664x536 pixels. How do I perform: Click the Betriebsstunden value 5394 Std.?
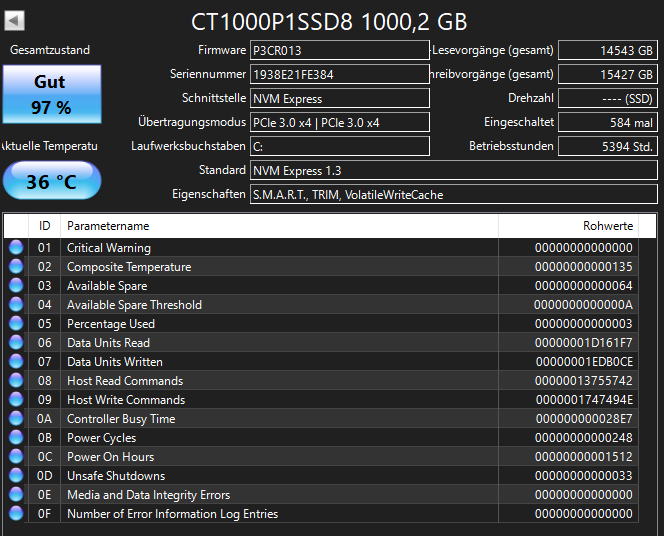pyautogui.click(x=608, y=146)
